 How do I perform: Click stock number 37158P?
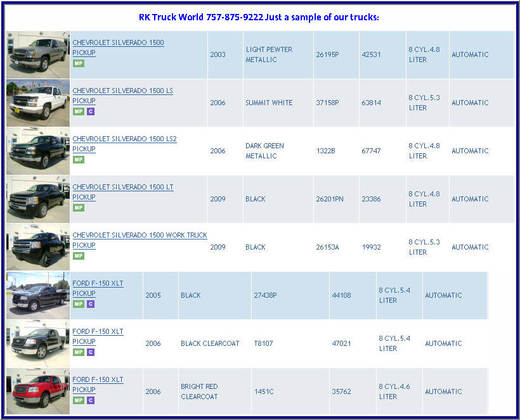click(327, 103)
